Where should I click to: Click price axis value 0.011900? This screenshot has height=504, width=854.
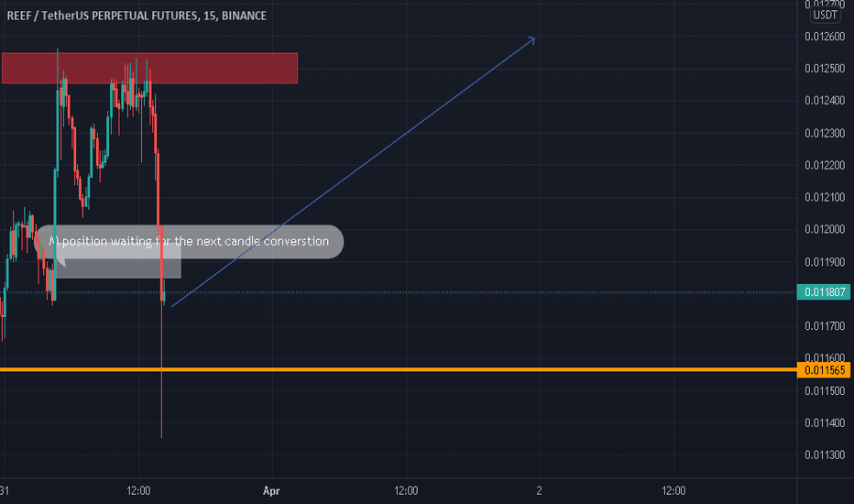[825, 262]
